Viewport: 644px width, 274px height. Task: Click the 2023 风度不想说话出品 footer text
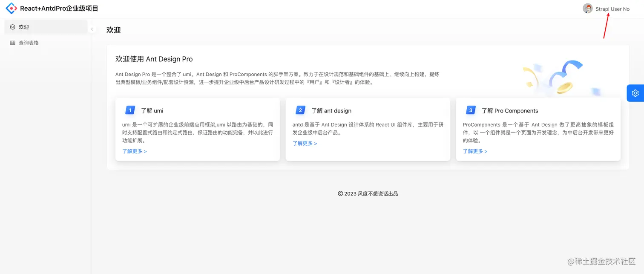[x=368, y=193]
